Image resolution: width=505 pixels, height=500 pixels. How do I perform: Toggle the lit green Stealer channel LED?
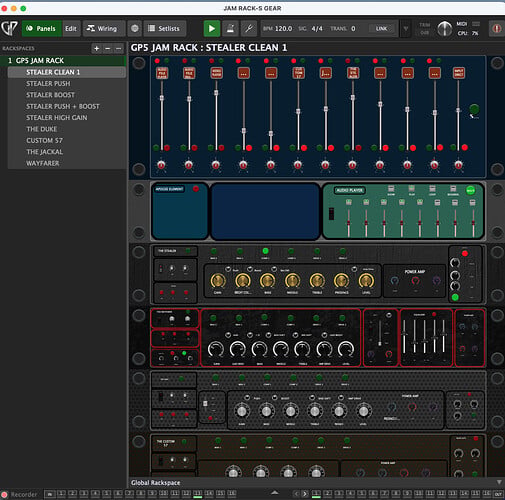(265, 251)
